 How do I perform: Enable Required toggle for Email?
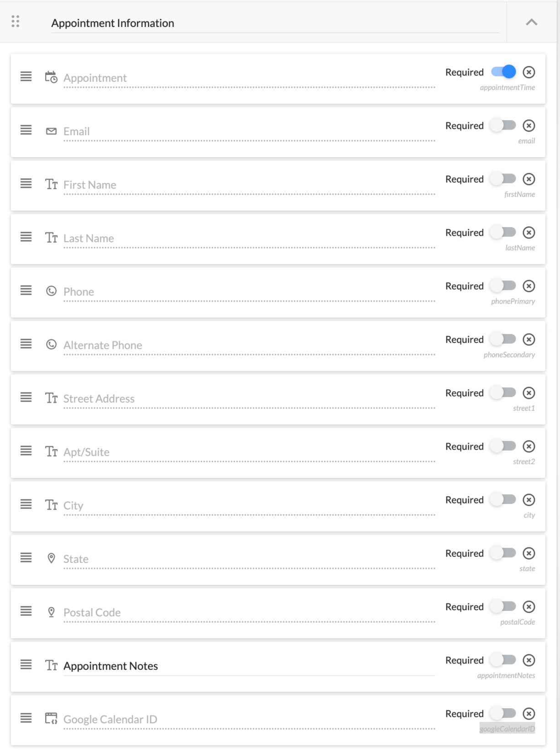click(x=503, y=126)
